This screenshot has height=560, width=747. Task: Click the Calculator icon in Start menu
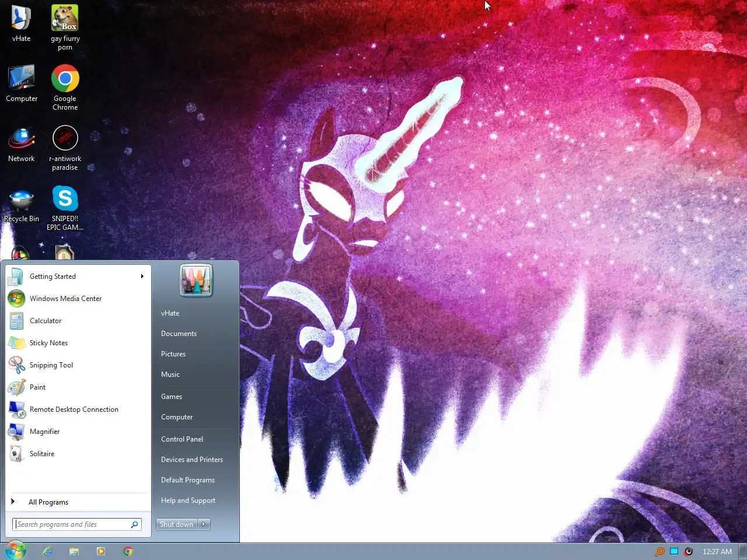(x=16, y=321)
